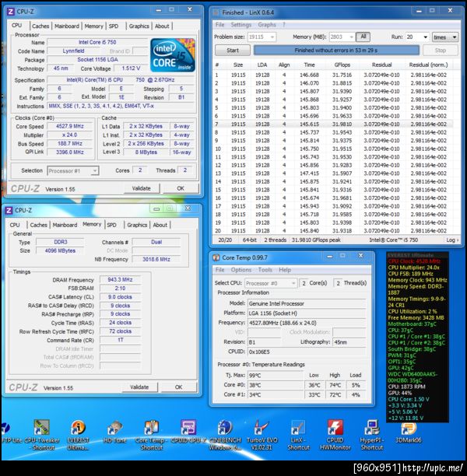Open the Caches tab in top CPU-Z window
The width and height of the screenshot is (467, 476).
tap(40, 26)
